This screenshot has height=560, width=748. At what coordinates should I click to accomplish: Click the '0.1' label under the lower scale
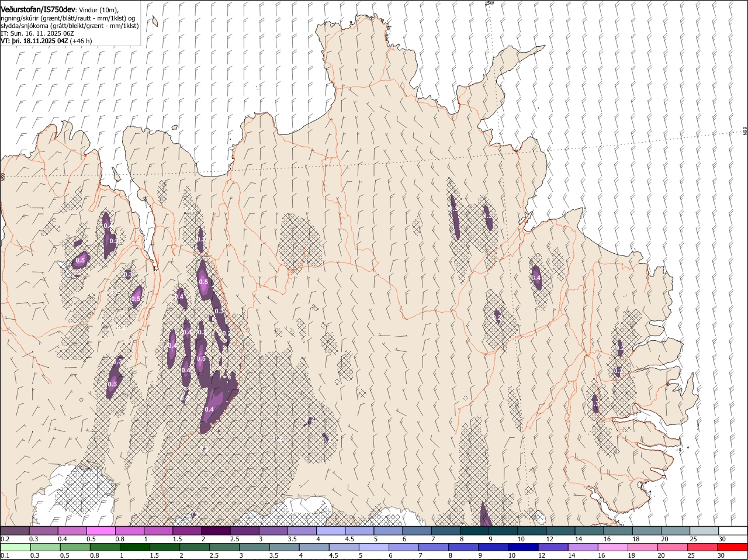coord(5,556)
